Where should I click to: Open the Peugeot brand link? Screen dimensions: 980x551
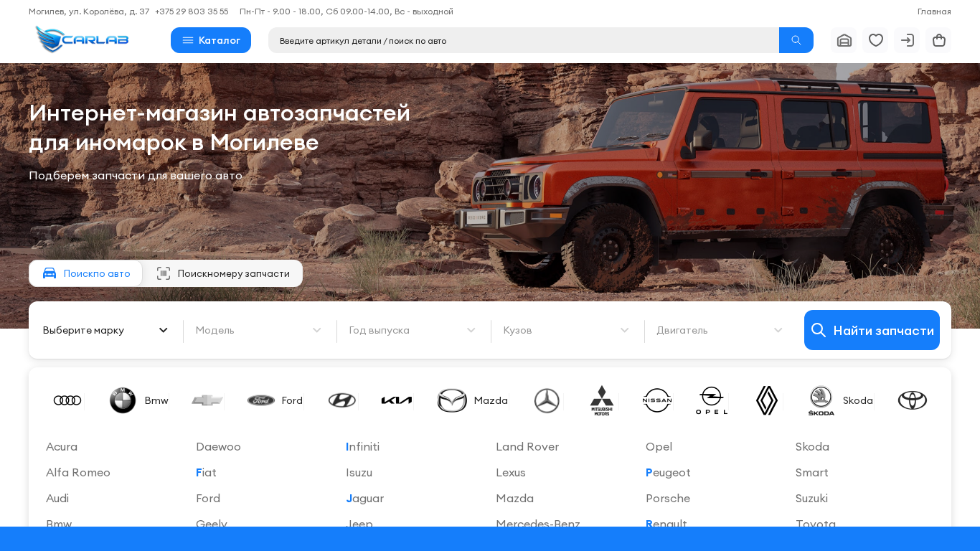(x=668, y=472)
